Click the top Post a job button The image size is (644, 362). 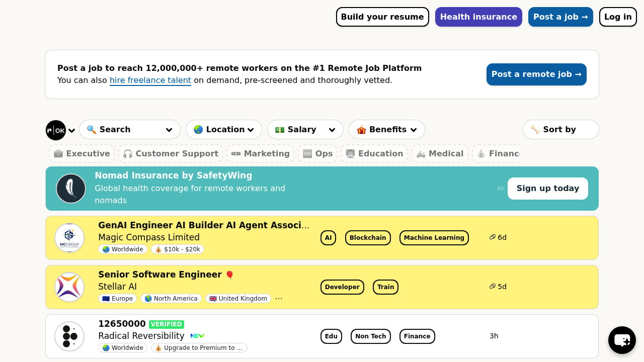tap(560, 17)
